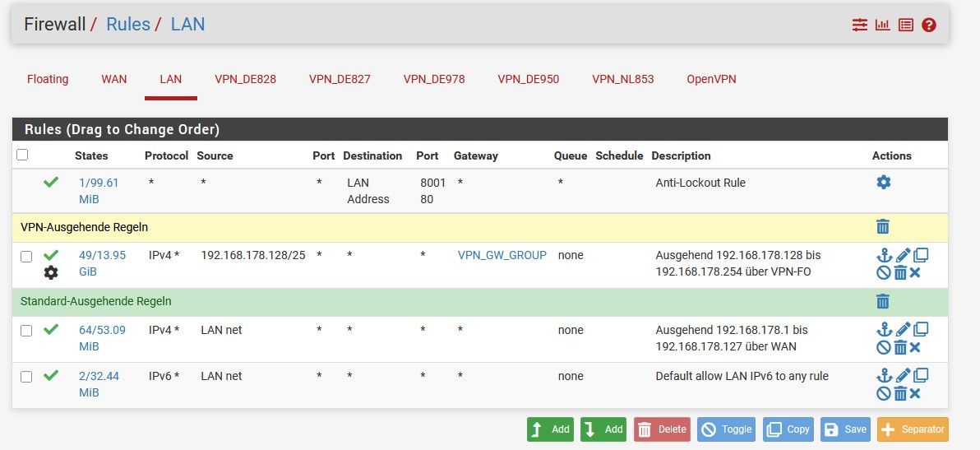The width and height of the screenshot is (980, 450).
Task: Delete the VPN-FO rule with the trash icon
Action: pos(900,272)
